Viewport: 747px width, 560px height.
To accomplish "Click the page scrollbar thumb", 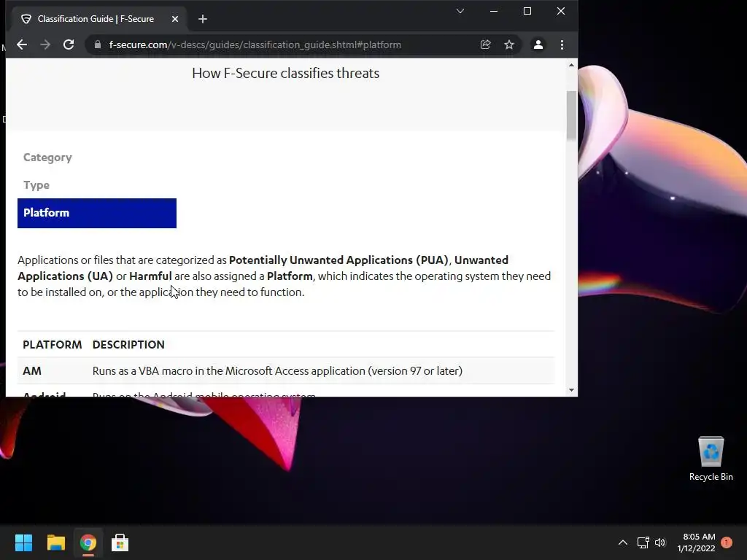I will 571,115.
